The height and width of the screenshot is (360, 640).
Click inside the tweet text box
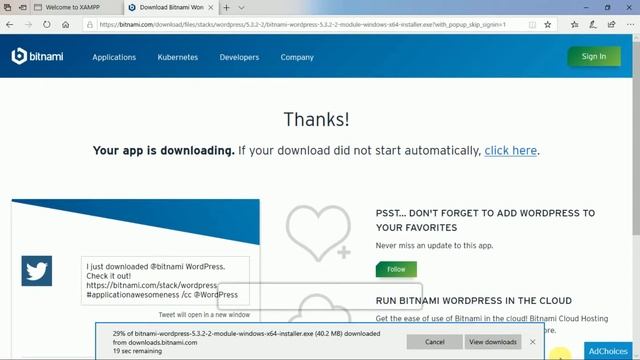pos(165,280)
